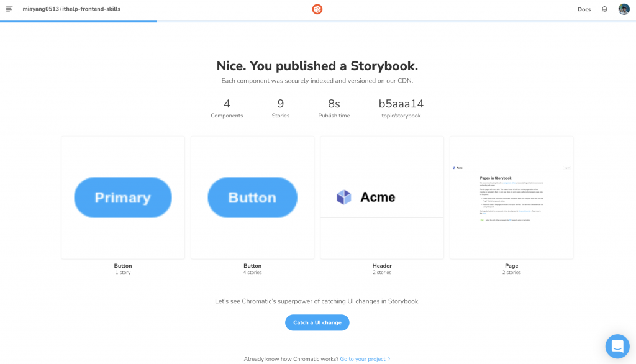Click the '9 Stories' stat
The height and width of the screenshot is (364, 636).
click(x=281, y=108)
